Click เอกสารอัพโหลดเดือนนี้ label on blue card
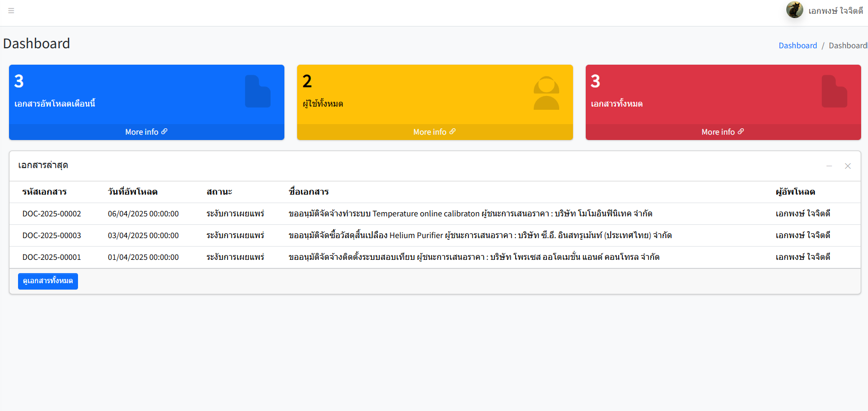868x411 pixels. tap(55, 104)
